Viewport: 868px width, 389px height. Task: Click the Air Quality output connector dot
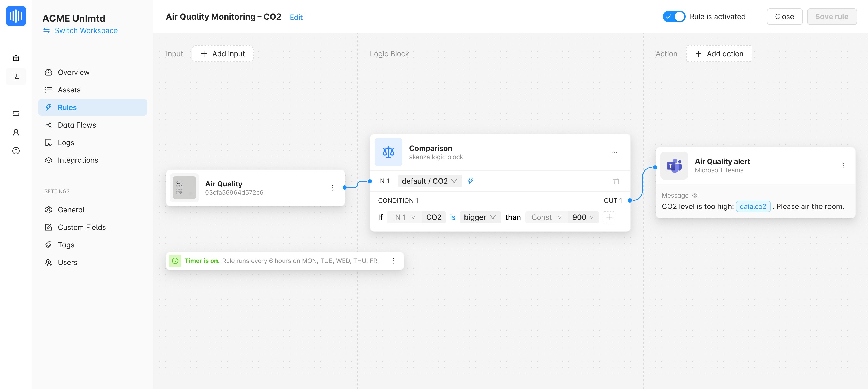tap(344, 188)
